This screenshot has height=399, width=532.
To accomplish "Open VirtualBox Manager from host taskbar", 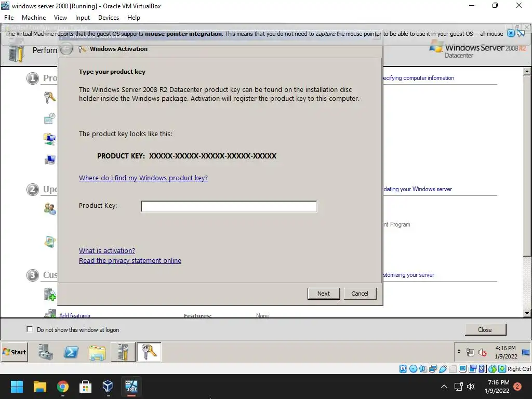I will click(x=108, y=387).
